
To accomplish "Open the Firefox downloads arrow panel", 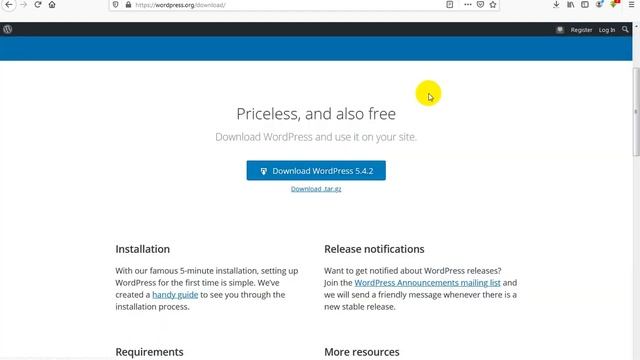I will click(556, 5).
